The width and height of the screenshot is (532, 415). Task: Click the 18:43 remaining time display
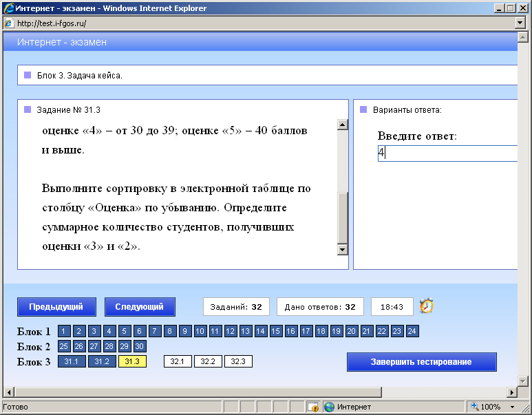[x=392, y=307]
